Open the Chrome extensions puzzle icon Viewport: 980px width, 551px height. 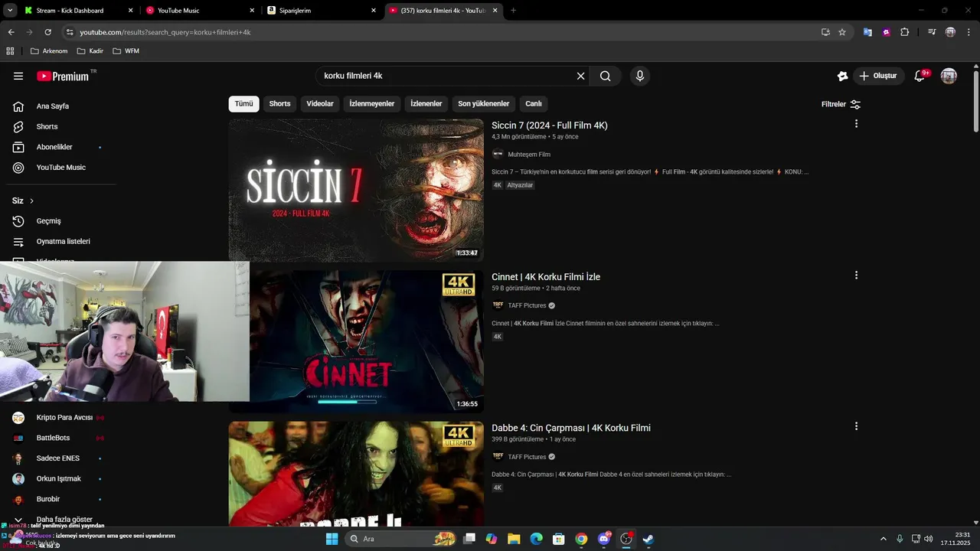click(904, 32)
